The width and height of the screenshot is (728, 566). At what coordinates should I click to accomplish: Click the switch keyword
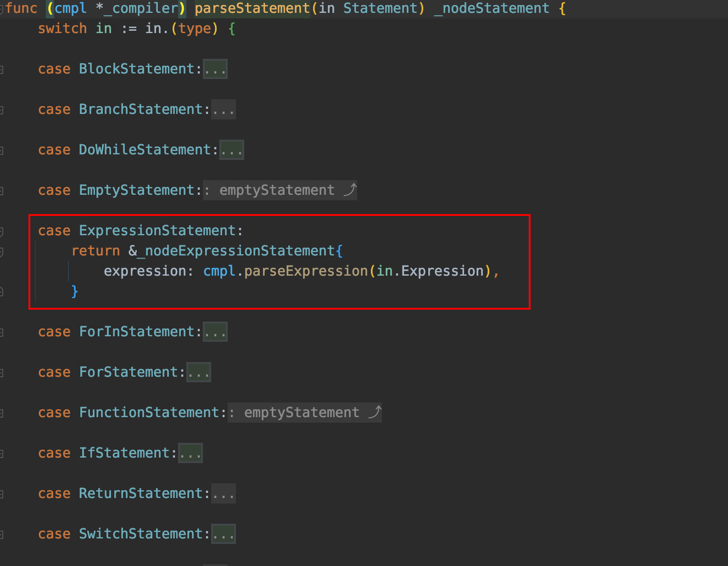(62, 28)
